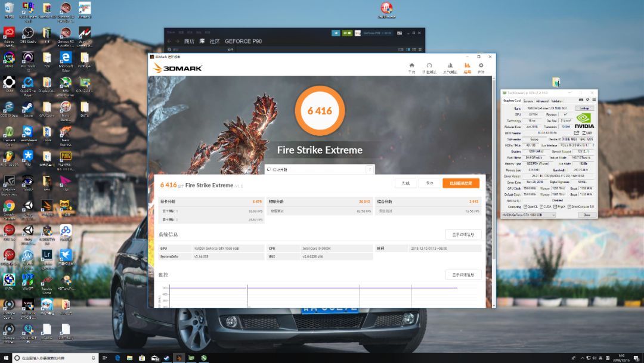This screenshot has width=644, height=363.
Task: Open File Explorer from taskbar
Action: pyautogui.click(x=130, y=358)
